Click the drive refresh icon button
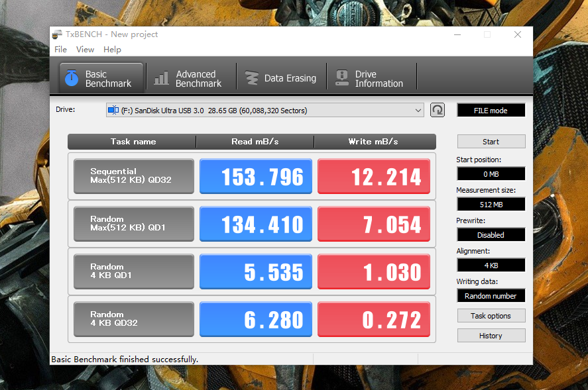Screen dimensions: 588x390 (438, 110)
